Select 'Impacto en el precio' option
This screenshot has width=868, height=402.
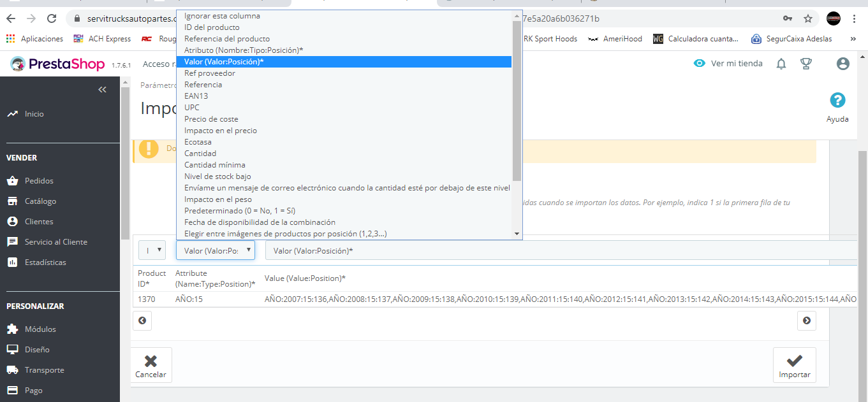(344, 131)
